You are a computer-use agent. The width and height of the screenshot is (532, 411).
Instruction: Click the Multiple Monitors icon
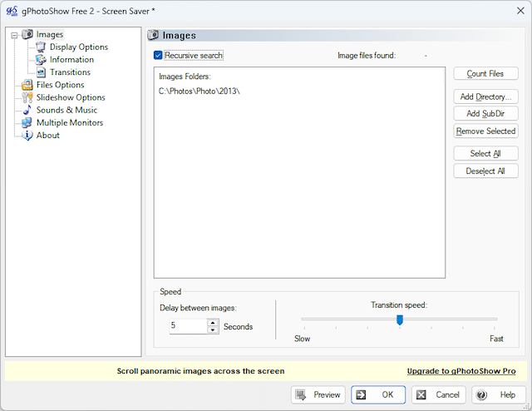(27, 122)
